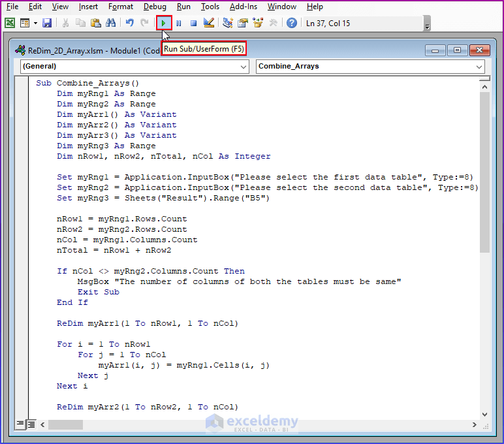504x444 pixels.
Task: Click the 'Exit Sub' code line
Action: pyautogui.click(x=99, y=293)
